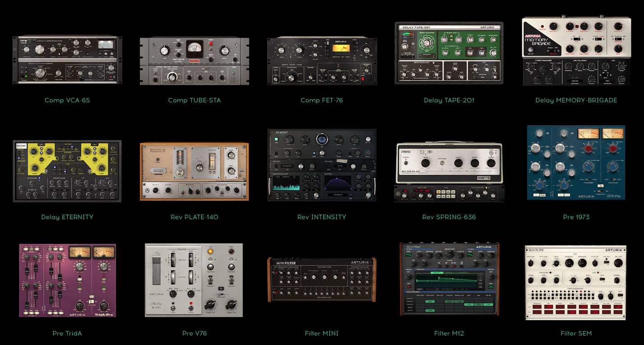Click the Comp FET-76 rack image
The height and width of the screenshot is (345, 644).
(x=321, y=61)
